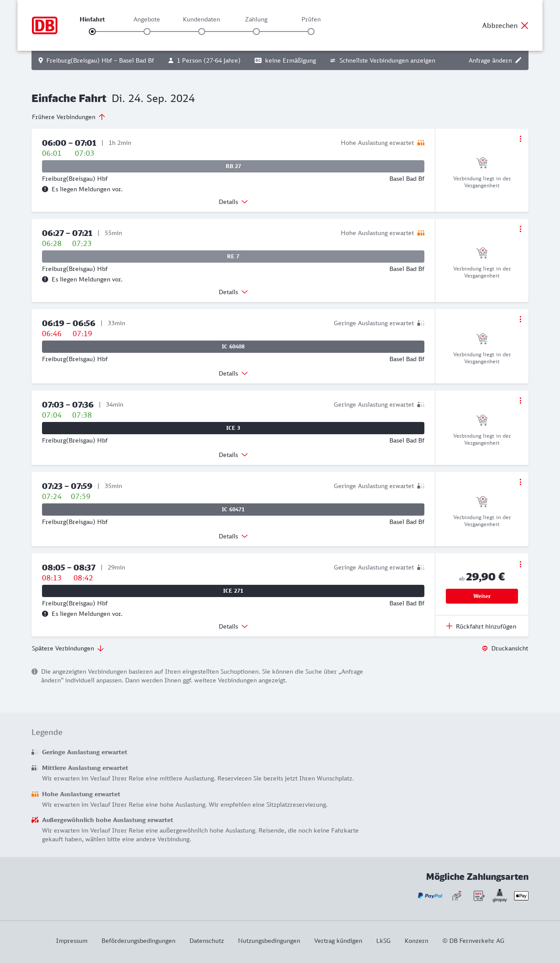Viewport: 560px width, 963px height.
Task: Open the Prüfen step tab
Action: [x=311, y=20]
